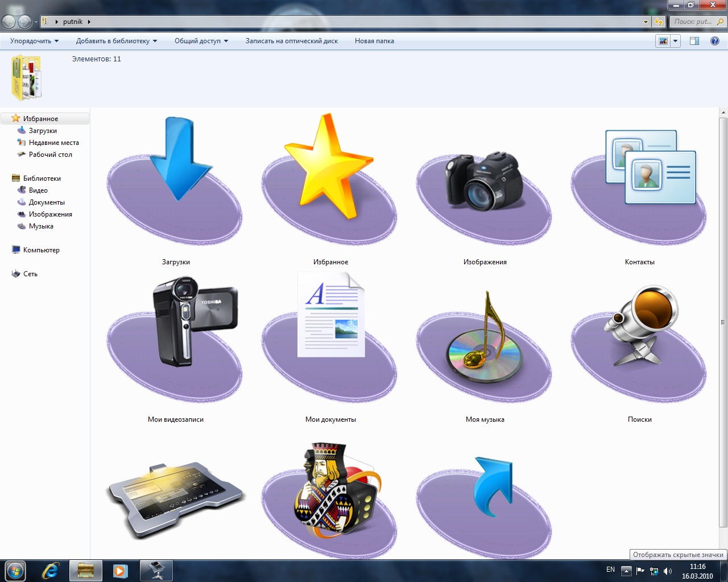Click the folder thumbnail in the details pane
This screenshot has height=582, width=728.
(26, 78)
